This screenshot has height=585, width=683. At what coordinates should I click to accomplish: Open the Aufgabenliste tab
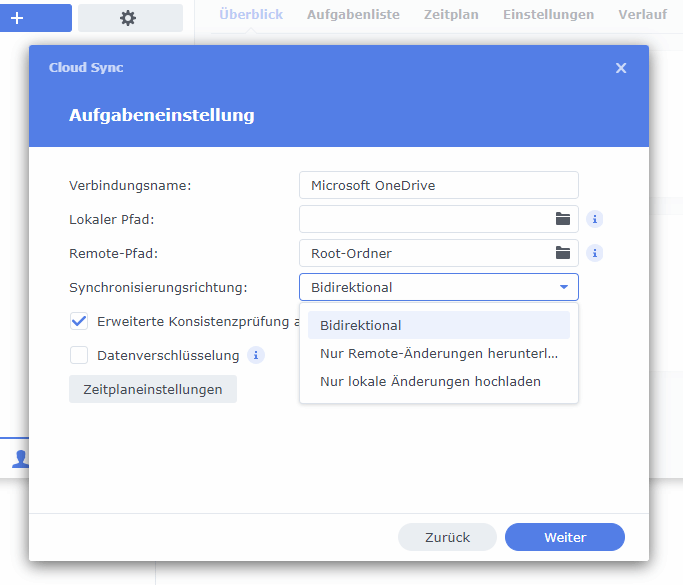(353, 15)
